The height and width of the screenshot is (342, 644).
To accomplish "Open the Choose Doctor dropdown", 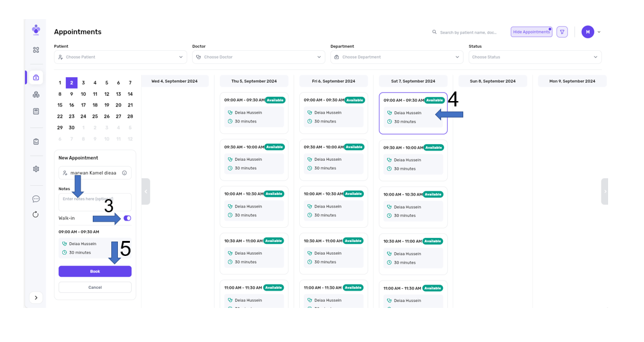I will pos(258,57).
